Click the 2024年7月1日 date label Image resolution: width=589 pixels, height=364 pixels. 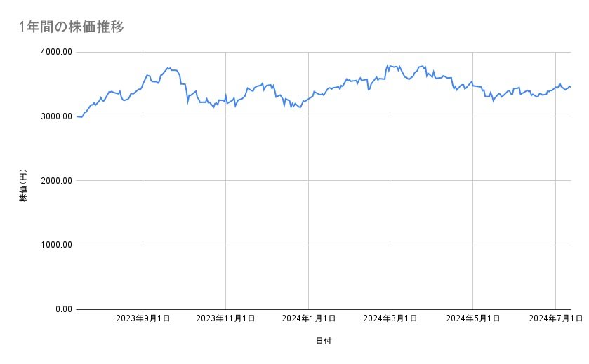click(x=555, y=318)
